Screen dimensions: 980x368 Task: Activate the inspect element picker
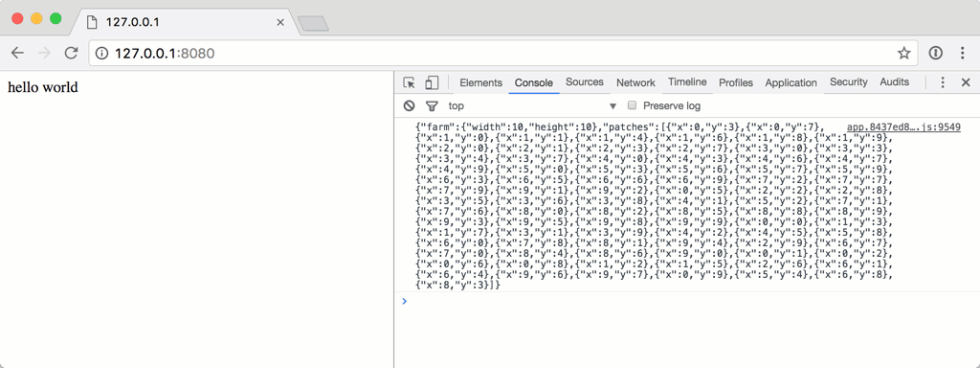click(x=410, y=82)
